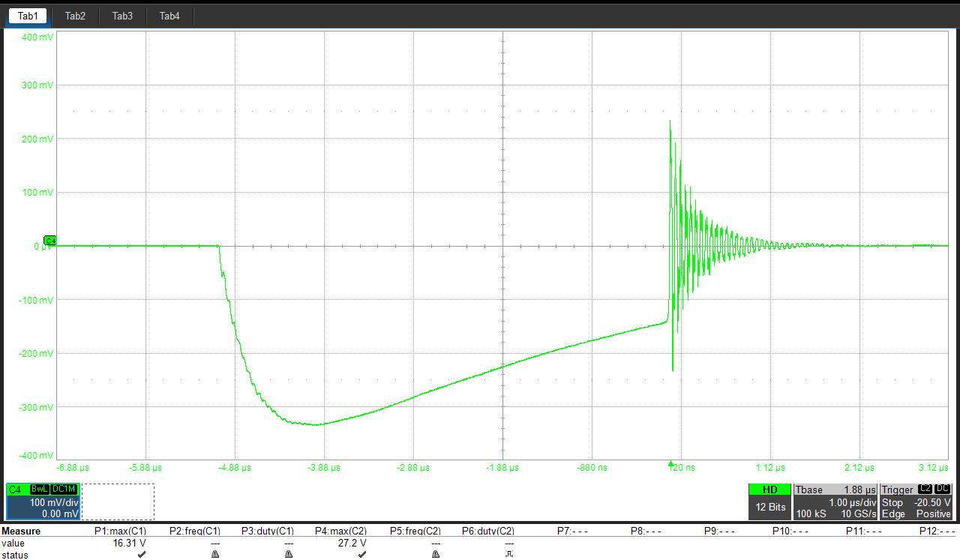Click the DC1M coupling badge

click(x=64, y=490)
